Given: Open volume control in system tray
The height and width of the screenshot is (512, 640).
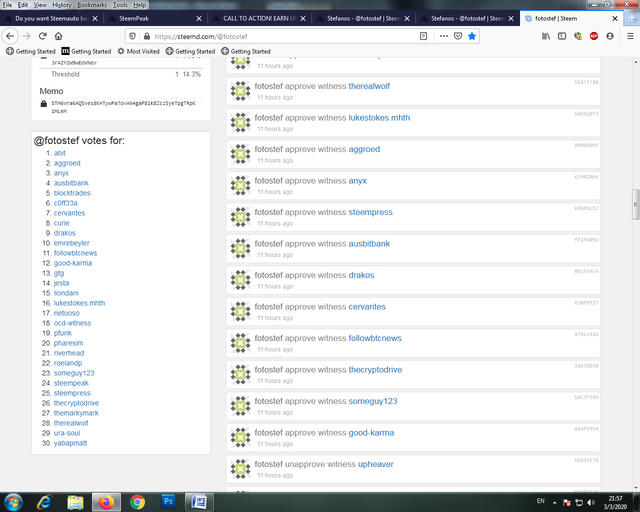Looking at the screenshot, I should click(591, 503).
